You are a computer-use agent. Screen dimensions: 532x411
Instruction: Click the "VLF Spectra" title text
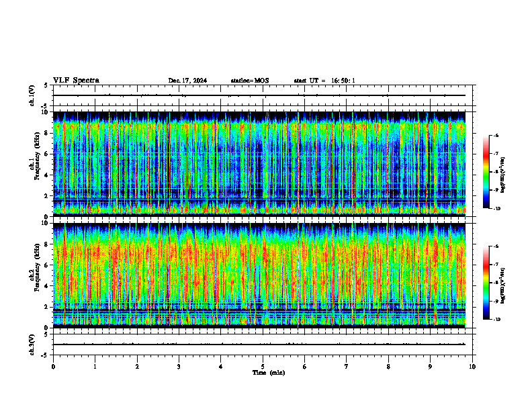(76, 81)
